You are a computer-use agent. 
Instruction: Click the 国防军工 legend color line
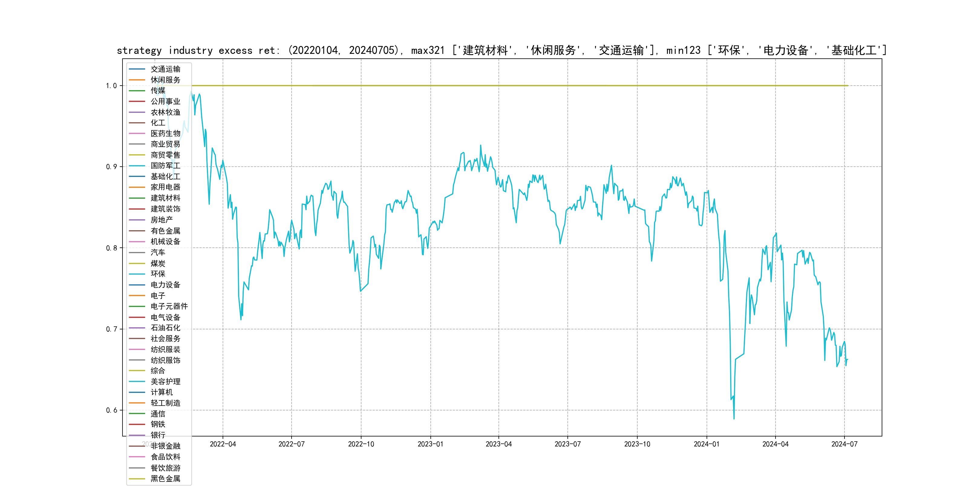coord(137,166)
